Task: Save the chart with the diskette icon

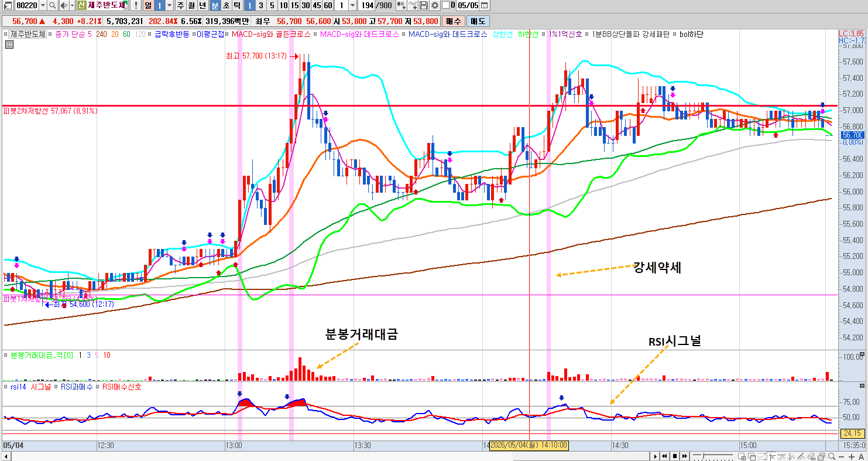Action: click(424, 5)
